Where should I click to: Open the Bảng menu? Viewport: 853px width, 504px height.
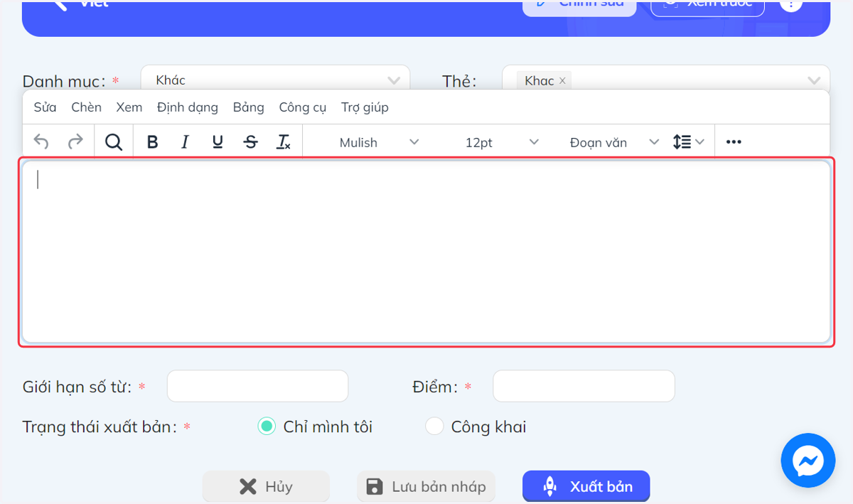tap(249, 107)
